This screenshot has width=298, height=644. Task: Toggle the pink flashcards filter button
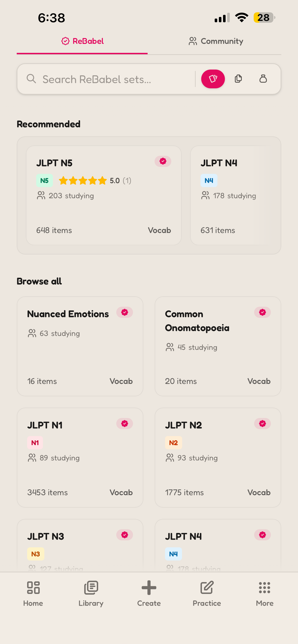coord(213,79)
